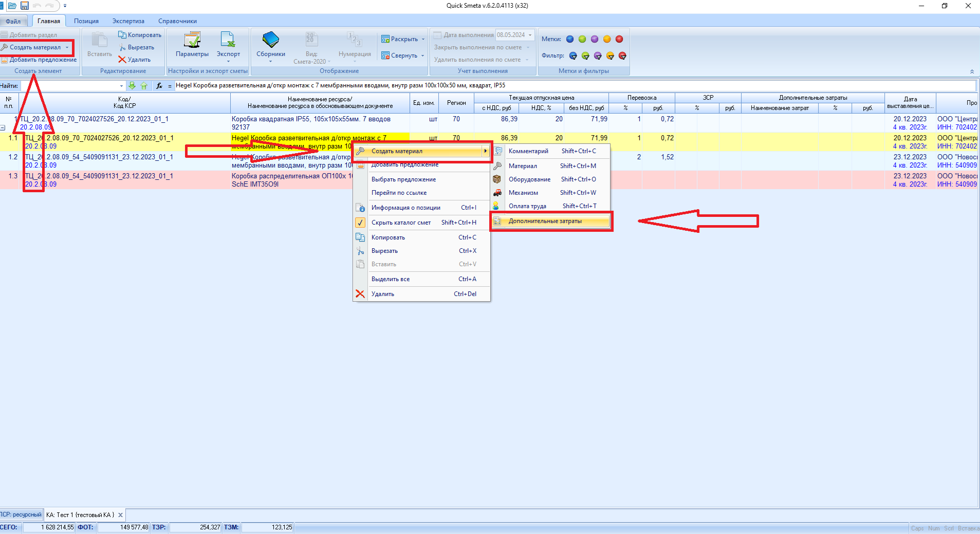
Task: Click the fx formula button
Action: pyautogui.click(x=159, y=86)
